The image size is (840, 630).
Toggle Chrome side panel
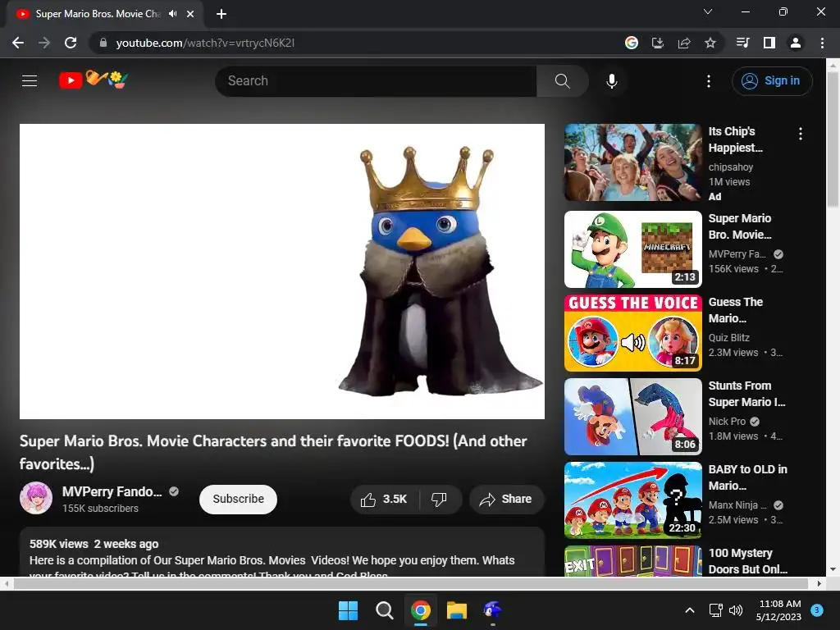769,43
